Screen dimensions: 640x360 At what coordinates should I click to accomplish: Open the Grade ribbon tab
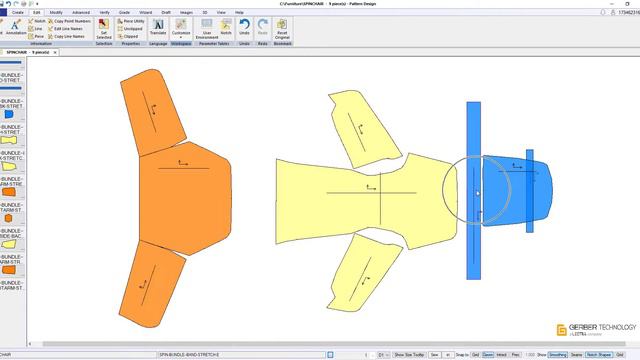[124, 13]
